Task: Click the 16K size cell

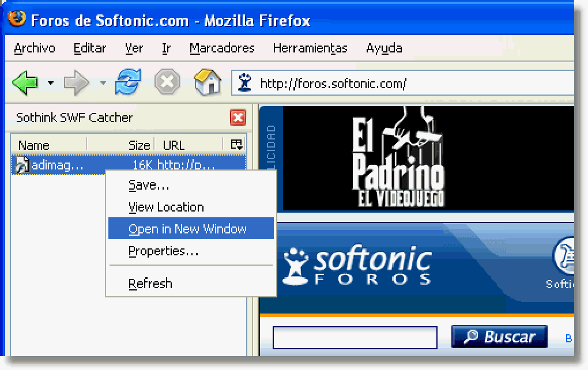Action: 142,165
